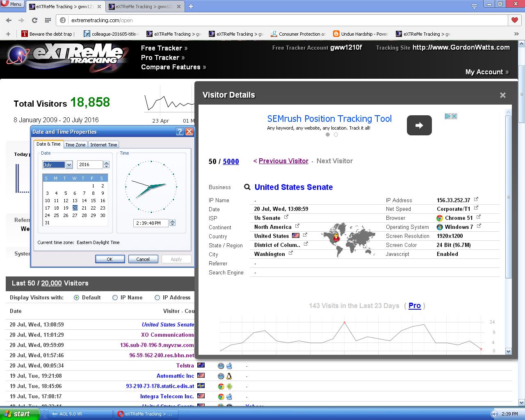Open 'Undue Hardship' bookmark

coord(361,34)
